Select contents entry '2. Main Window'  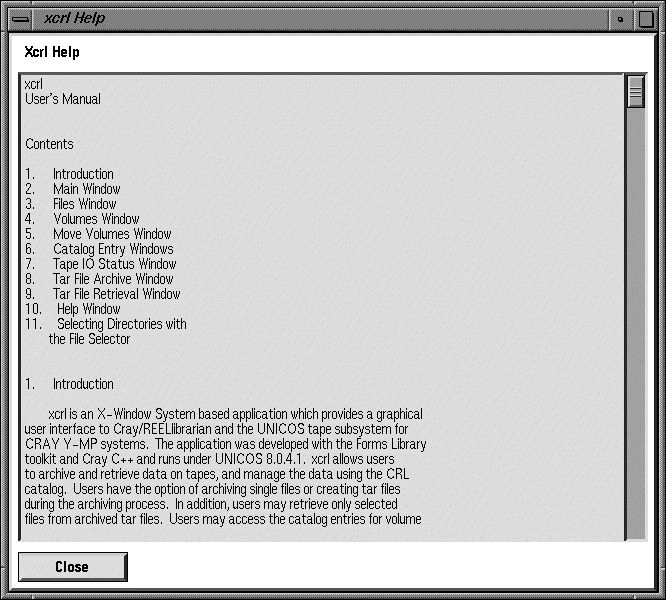73,189
